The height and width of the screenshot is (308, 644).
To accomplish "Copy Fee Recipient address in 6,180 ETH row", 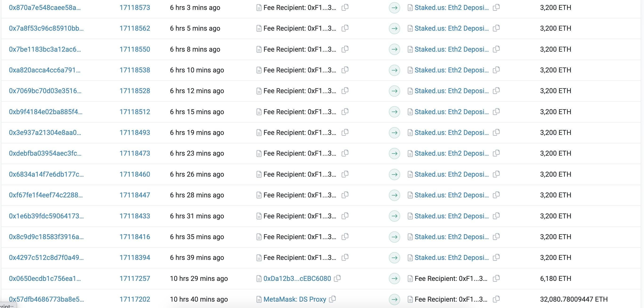I will [496, 278].
